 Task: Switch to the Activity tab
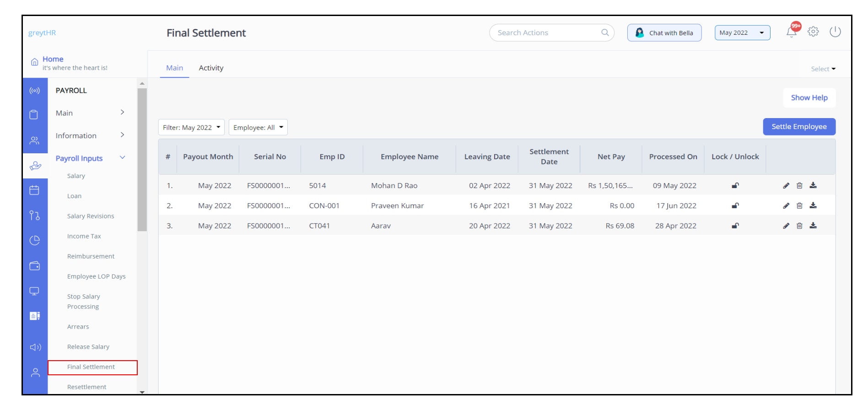click(x=211, y=68)
